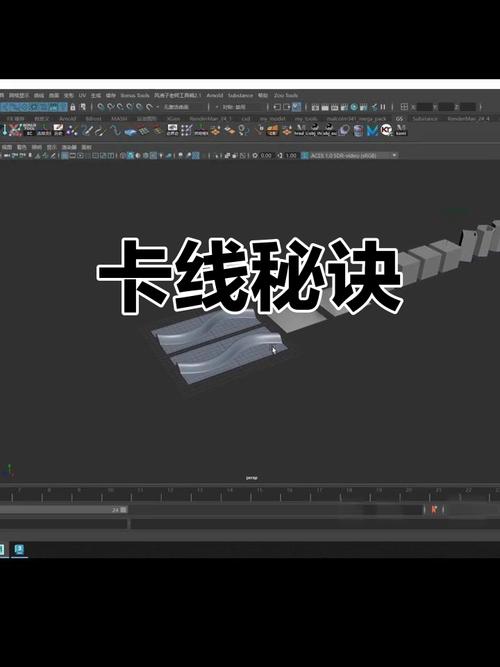500x667 pixels.
Task: Click the persp camera label
Action: click(251, 478)
